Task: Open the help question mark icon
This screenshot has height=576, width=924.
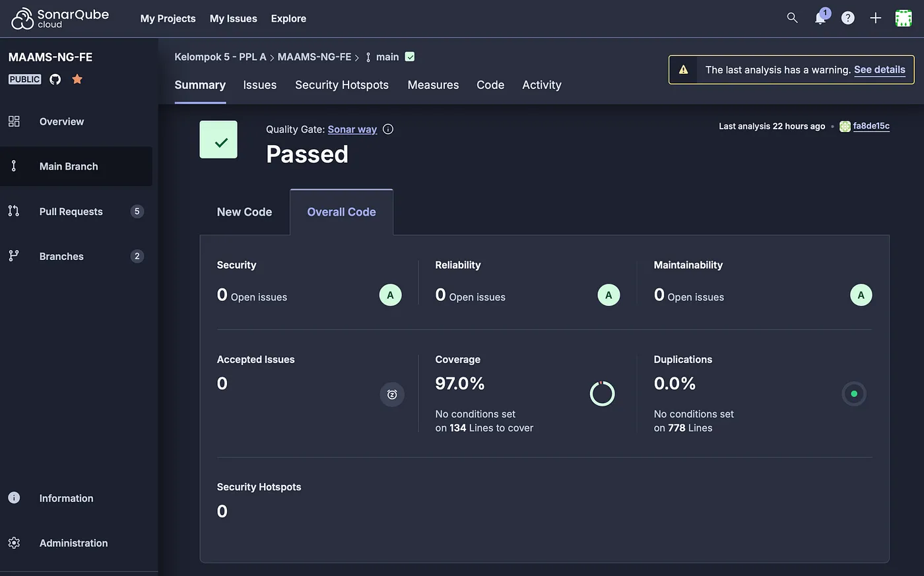Action: point(848,18)
